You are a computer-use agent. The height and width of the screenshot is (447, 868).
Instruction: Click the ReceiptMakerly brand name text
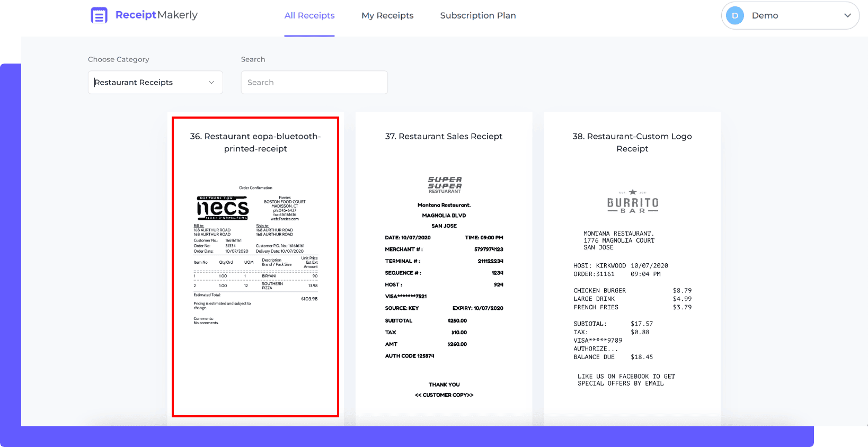pos(156,15)
